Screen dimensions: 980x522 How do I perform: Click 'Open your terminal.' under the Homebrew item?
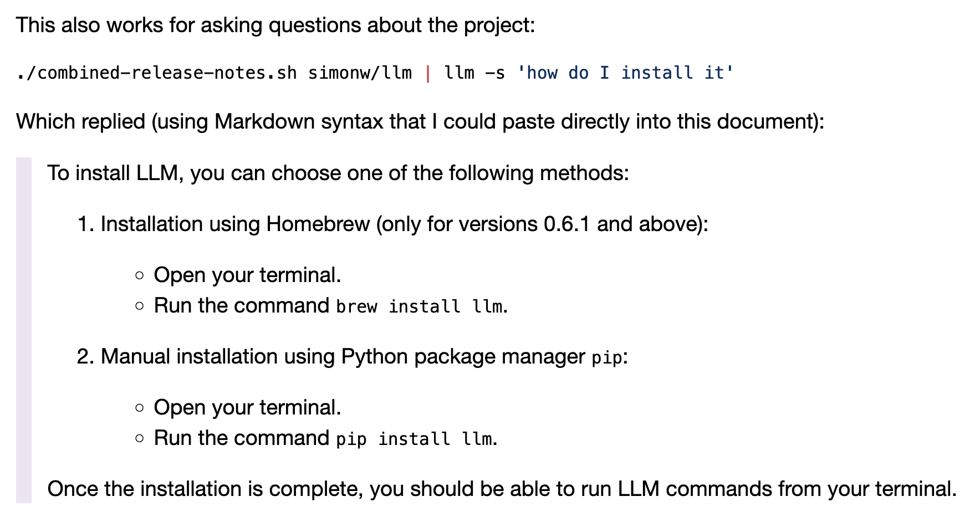click(x=247, y=275)
